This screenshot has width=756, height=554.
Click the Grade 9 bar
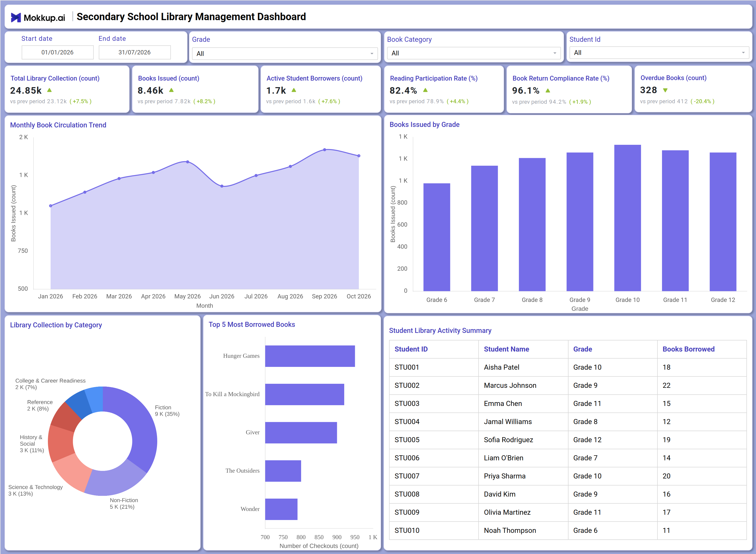(x=580, y=222)
